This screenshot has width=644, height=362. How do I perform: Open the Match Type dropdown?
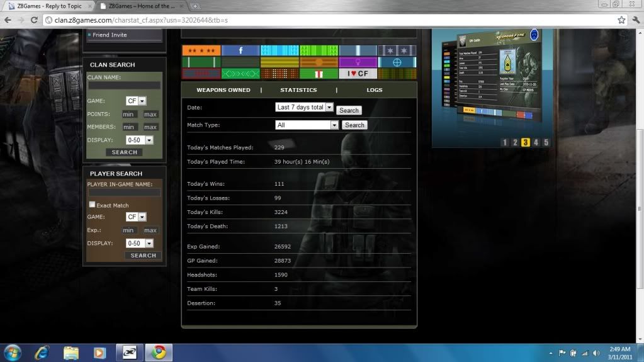[307, 125]
